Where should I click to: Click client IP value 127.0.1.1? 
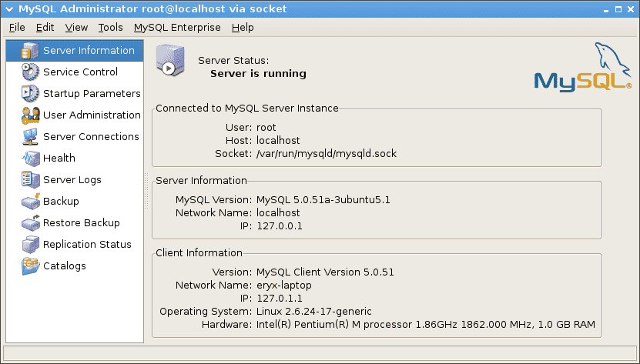280,299
